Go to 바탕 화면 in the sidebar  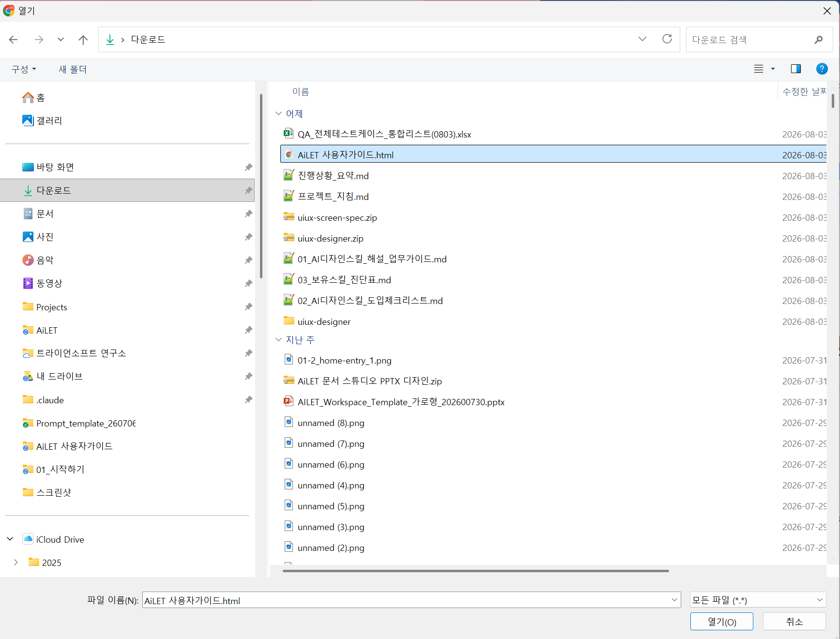(x=48, y=167)
